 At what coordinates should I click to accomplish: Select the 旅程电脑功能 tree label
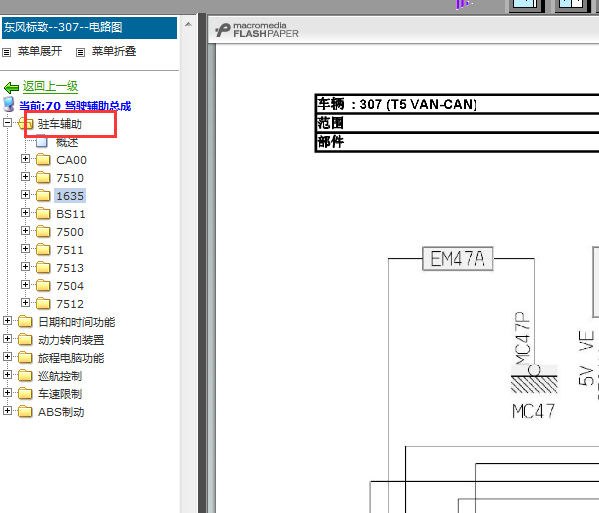[x=71, y=358]
